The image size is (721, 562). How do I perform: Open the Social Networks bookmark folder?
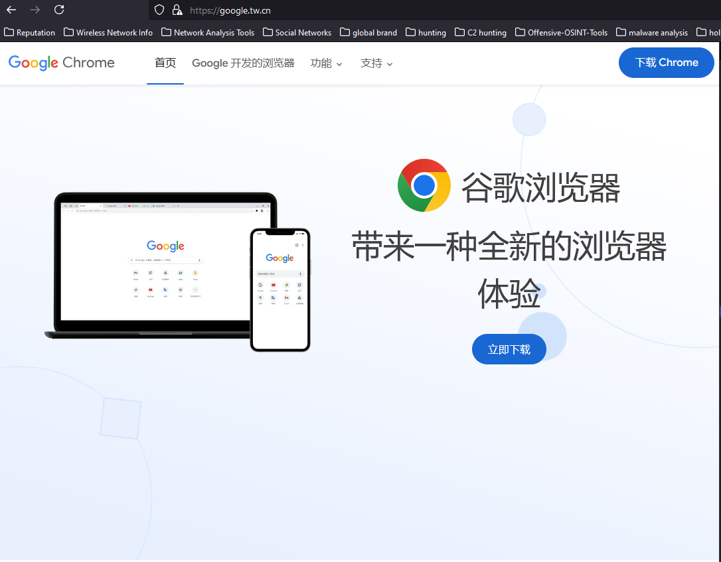point(297,33)
